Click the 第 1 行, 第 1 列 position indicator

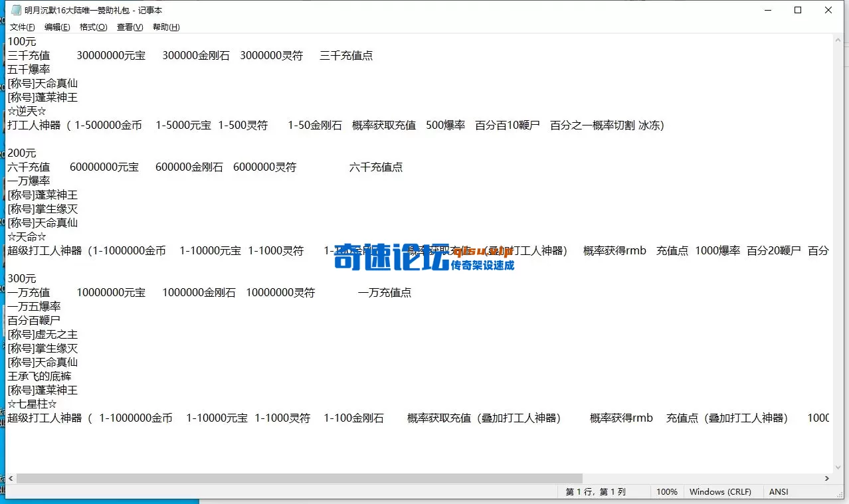[x=597, y=491]
